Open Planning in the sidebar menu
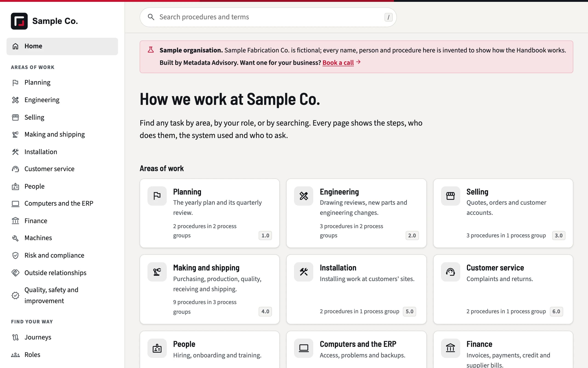This screenshot has width=588, height=368. pyautogui.click(x=62, y=83)
